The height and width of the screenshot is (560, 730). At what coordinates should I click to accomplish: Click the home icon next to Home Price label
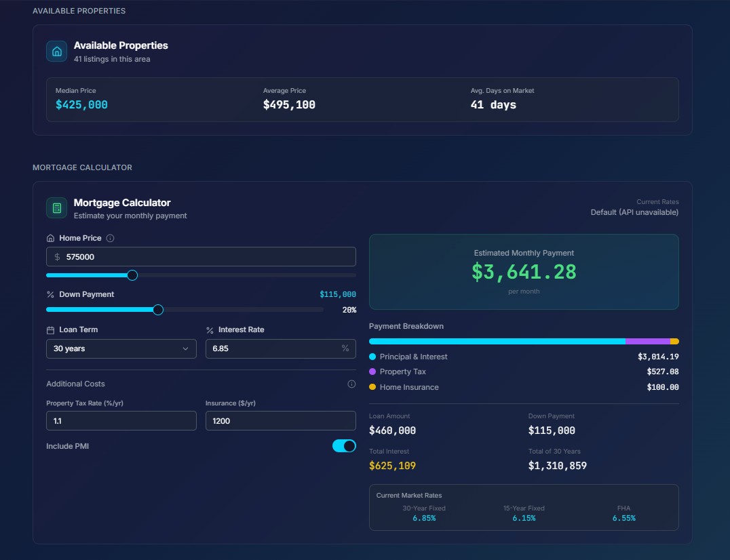[x=50, y=238]
